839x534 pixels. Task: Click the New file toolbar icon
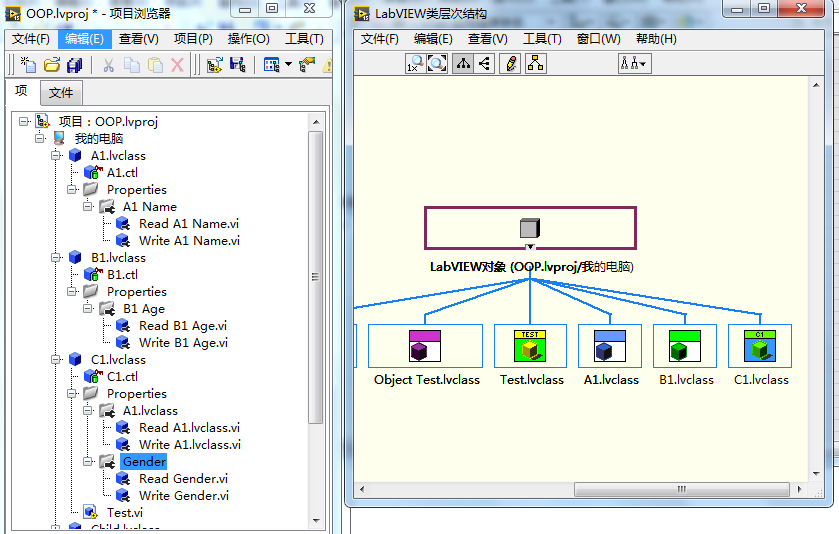28,65
